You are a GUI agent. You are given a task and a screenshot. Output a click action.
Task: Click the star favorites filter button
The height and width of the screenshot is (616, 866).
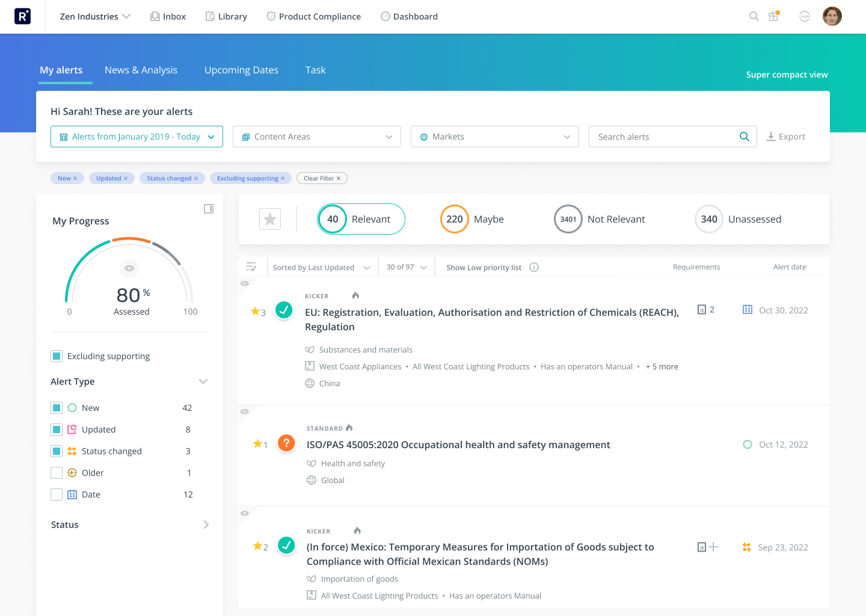tap(270, 219)
